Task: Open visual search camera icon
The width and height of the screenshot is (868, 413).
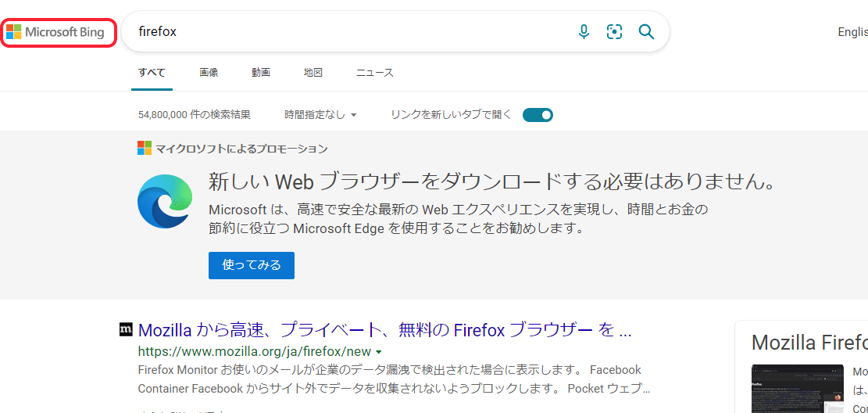Action: [x=615, y=32]
